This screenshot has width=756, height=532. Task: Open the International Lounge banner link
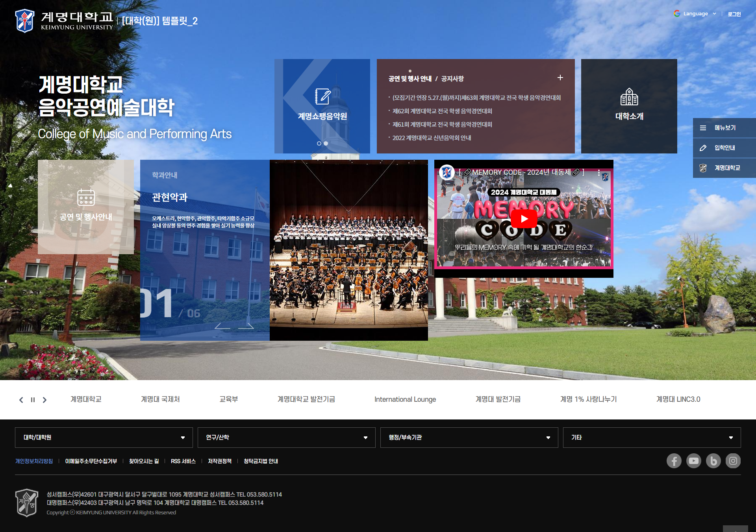[405, 399]
